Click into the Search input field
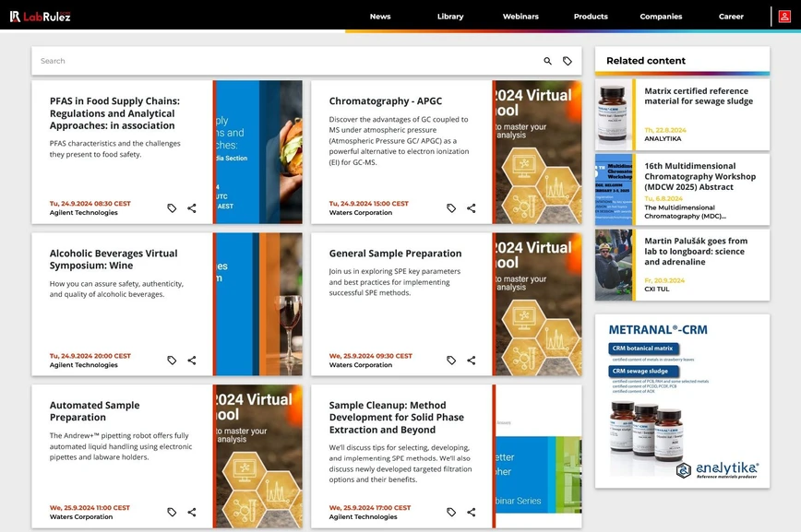The width and height of the screenshot is (801, 532). (286, 61)
